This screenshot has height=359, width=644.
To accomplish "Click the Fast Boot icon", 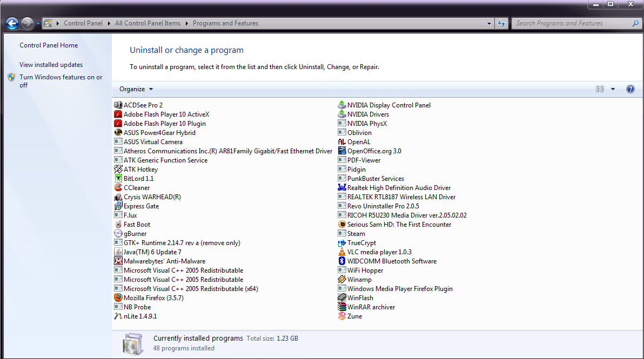I will [118, 225].
